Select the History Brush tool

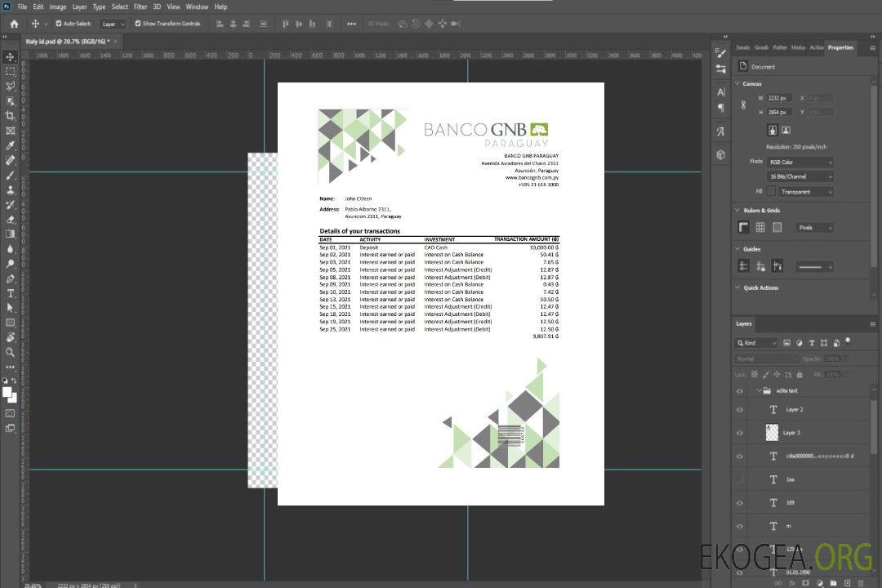pyautogui.click(x=10, y=205)
